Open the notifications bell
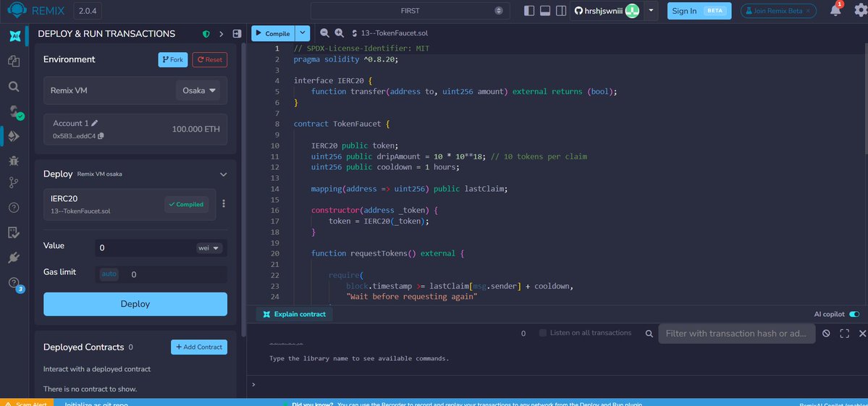The image size is (868, 406). click(x=836, y=10)
